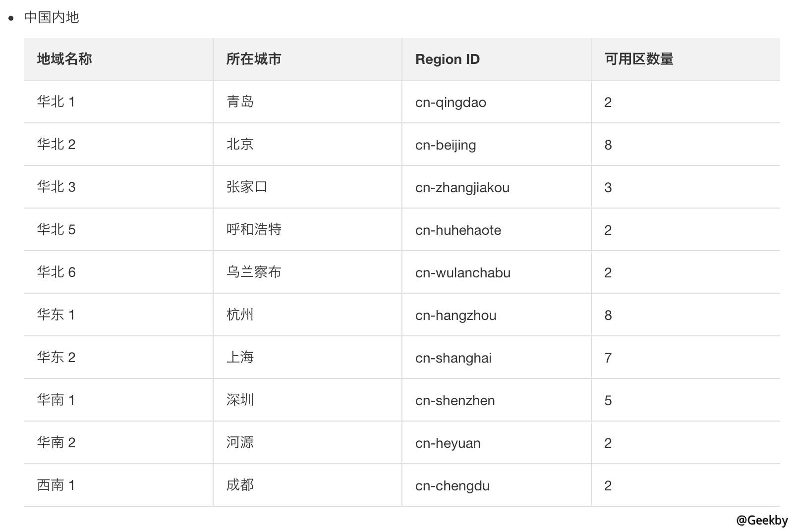This screenshot has width=793, height=532.
Task: Select the 乌兰察布 city name
Action: (254, 272)
